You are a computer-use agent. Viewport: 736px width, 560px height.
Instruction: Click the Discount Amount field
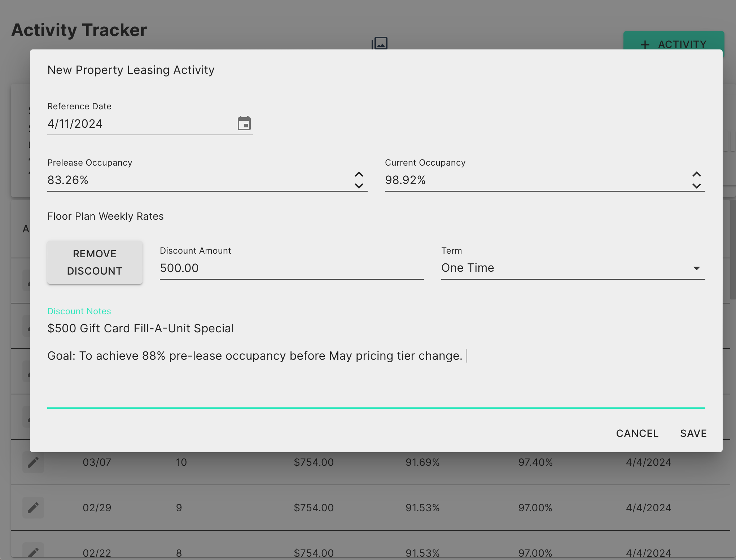pyautogui.click(x=291, y=268)
